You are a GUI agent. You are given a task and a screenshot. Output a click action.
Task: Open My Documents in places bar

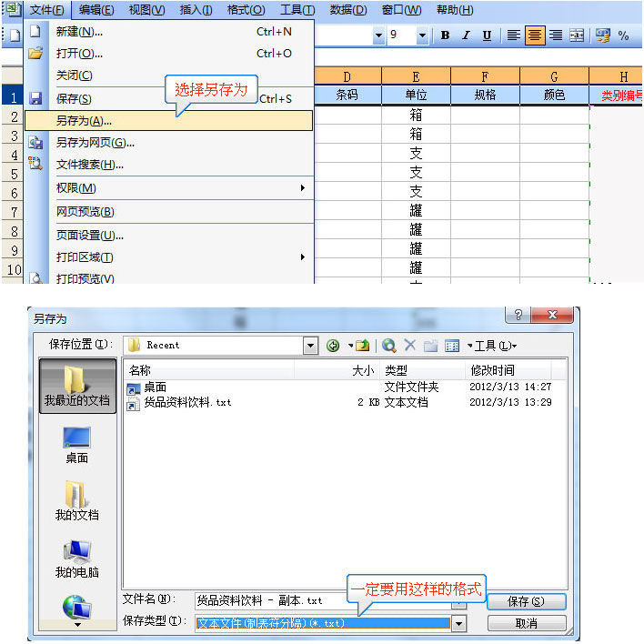76,502
